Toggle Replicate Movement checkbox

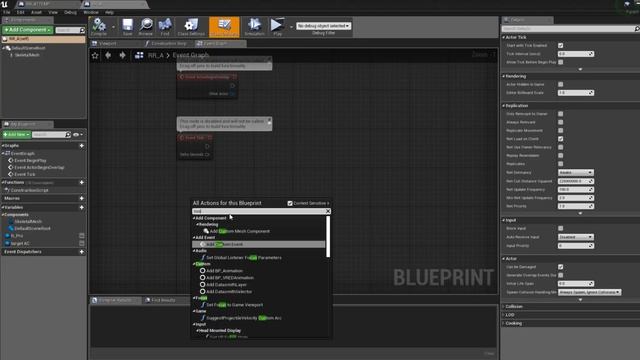[x=560, y=131]
